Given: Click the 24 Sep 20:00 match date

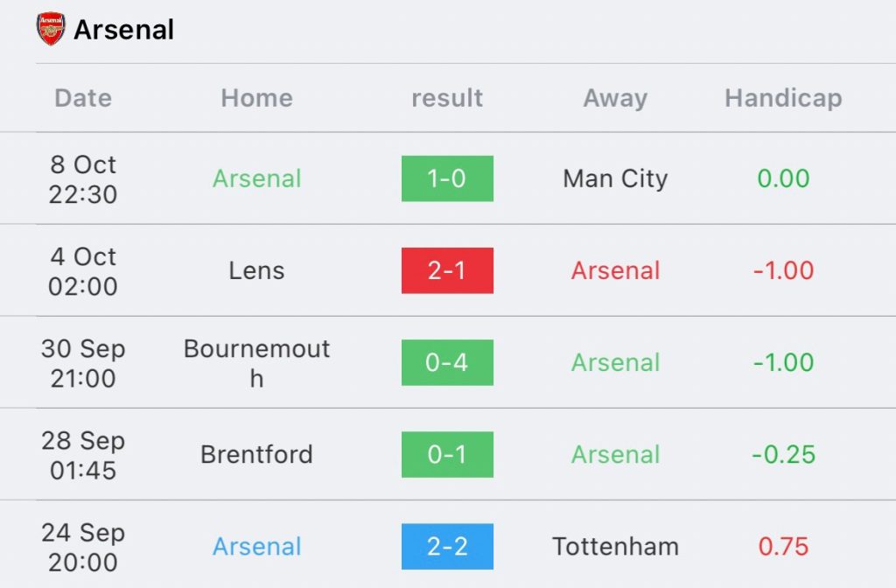Looking at the screenshot, I should pos(83,547).
